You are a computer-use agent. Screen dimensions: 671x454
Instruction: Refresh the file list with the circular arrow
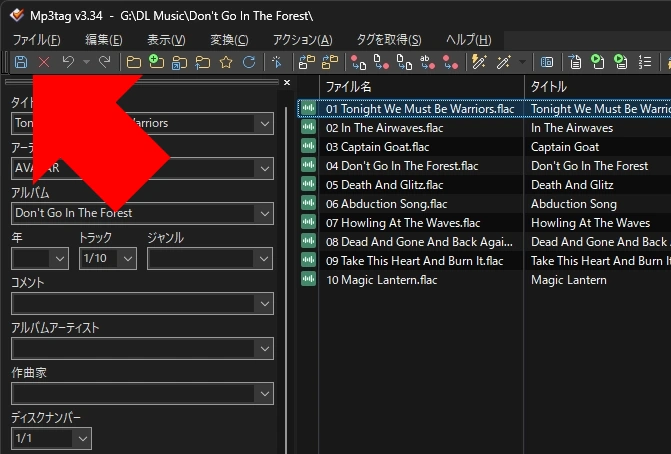pos(249,62)
